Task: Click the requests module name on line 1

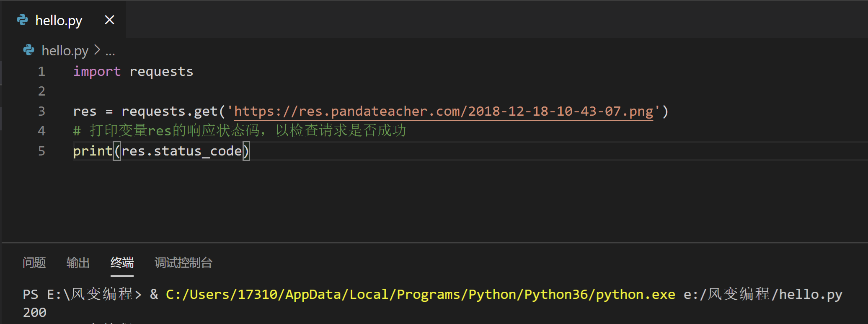Action: coord(161,72)
